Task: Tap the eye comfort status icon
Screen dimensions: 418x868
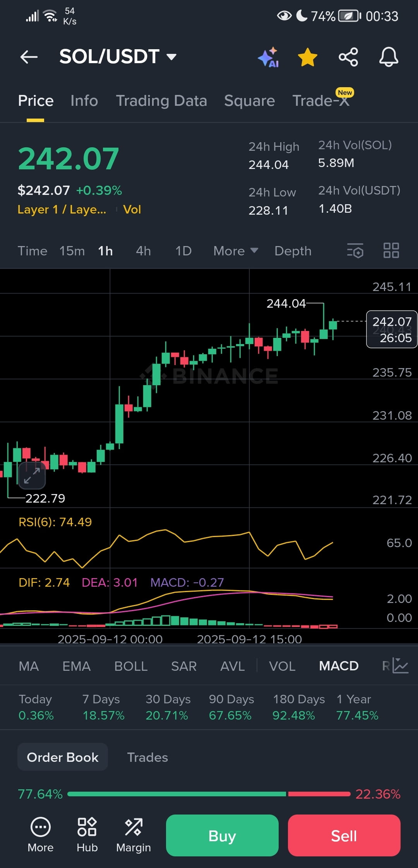Action: click(284, 16)
